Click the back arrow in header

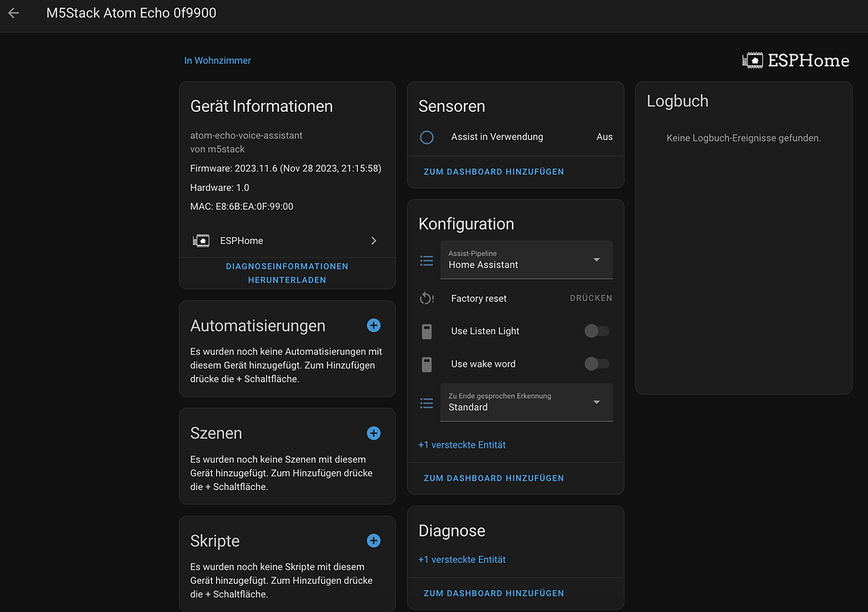pos(14,14)
